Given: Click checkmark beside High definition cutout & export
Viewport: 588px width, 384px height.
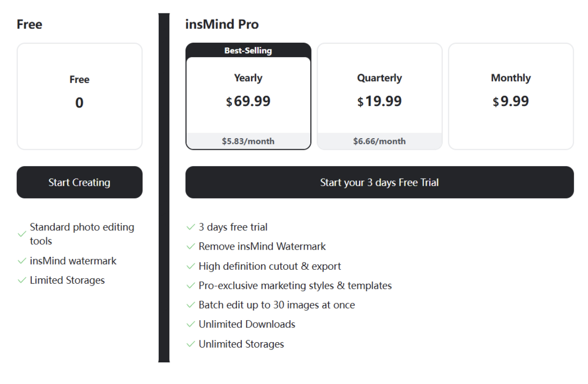Looking at the screenshot, I should pyautogui.click(x=191, y=266).
